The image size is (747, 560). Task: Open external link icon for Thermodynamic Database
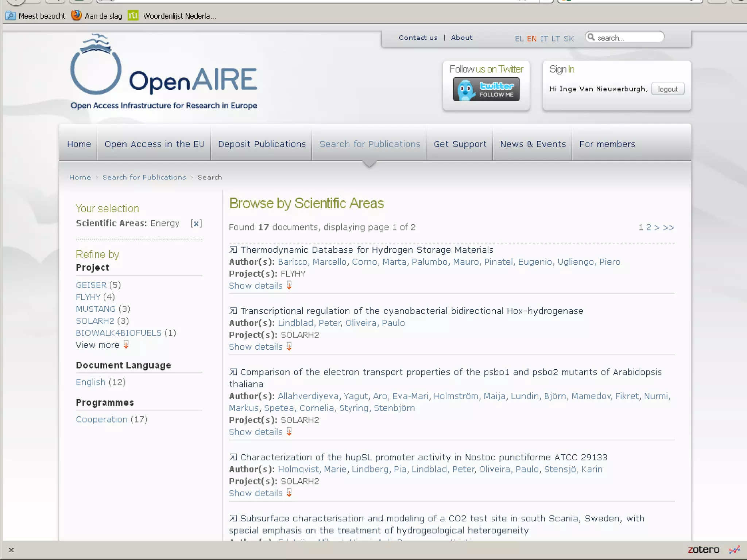point(233,250)
